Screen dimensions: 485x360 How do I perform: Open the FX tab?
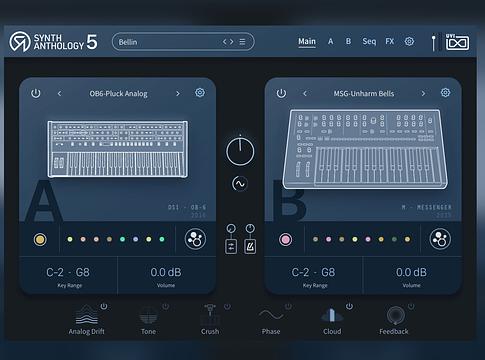389,41
